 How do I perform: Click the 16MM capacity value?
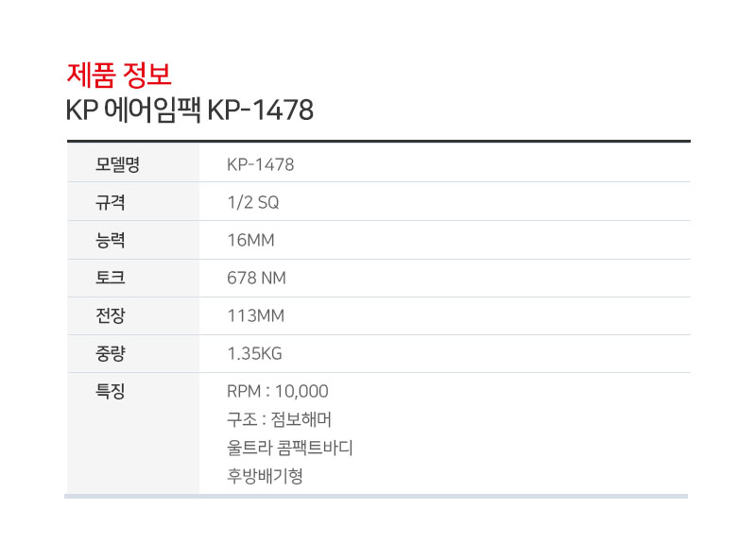[250, 240]
